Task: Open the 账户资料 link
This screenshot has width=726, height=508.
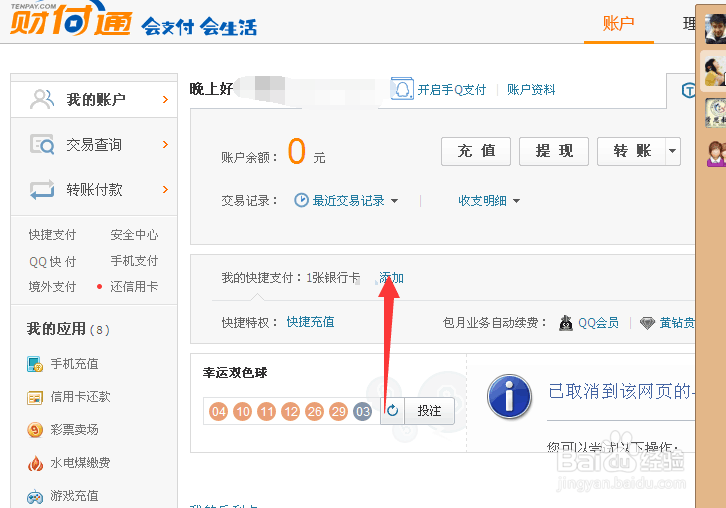Action: [531, 89]
